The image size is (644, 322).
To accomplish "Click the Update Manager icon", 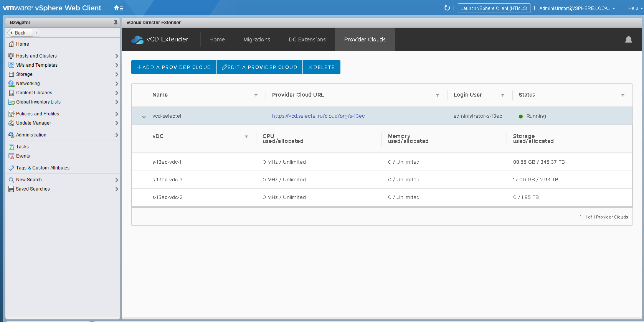I will click(x=12, y=123).
